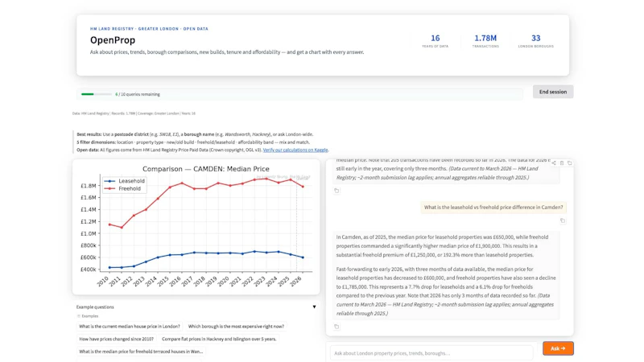644x362 pixels.
Task: Select example: current median house price in London
Action: coord(130,327)
